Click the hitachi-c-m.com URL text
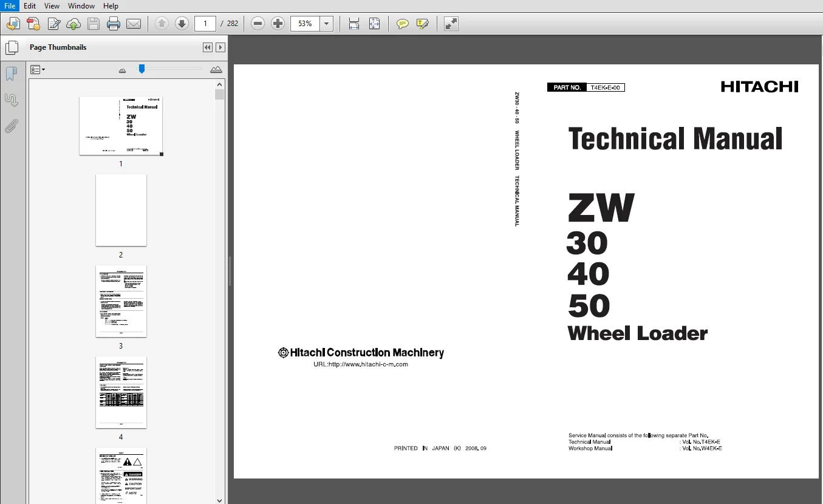The image size is (823, 504). (x=360, y=364)
